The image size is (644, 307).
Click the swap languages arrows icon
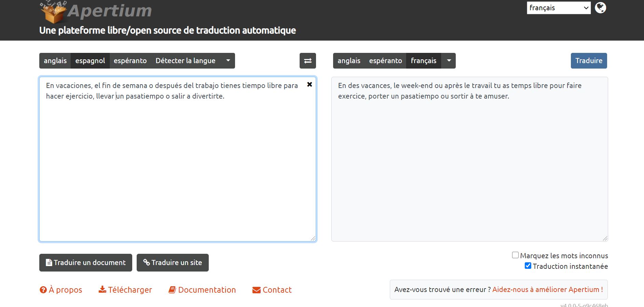tap(307, 61)
